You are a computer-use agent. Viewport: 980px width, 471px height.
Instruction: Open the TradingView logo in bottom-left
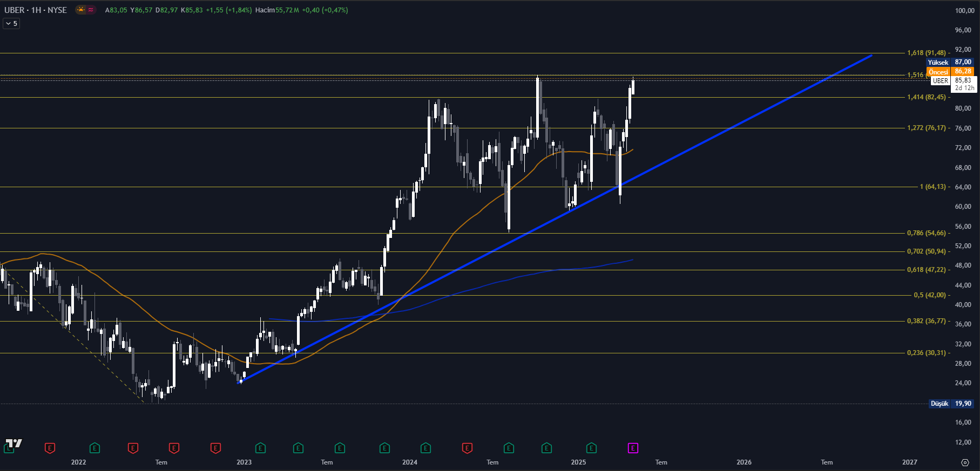tap(13, 443)
